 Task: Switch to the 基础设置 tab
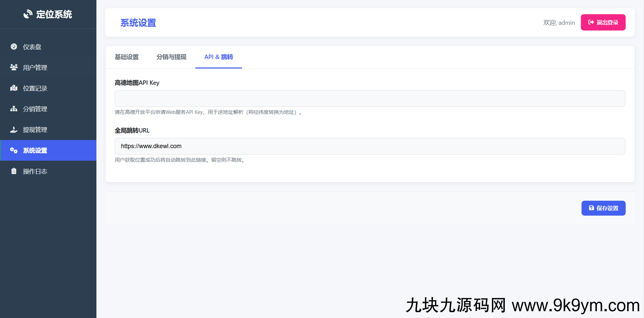[x=127, y=57]
